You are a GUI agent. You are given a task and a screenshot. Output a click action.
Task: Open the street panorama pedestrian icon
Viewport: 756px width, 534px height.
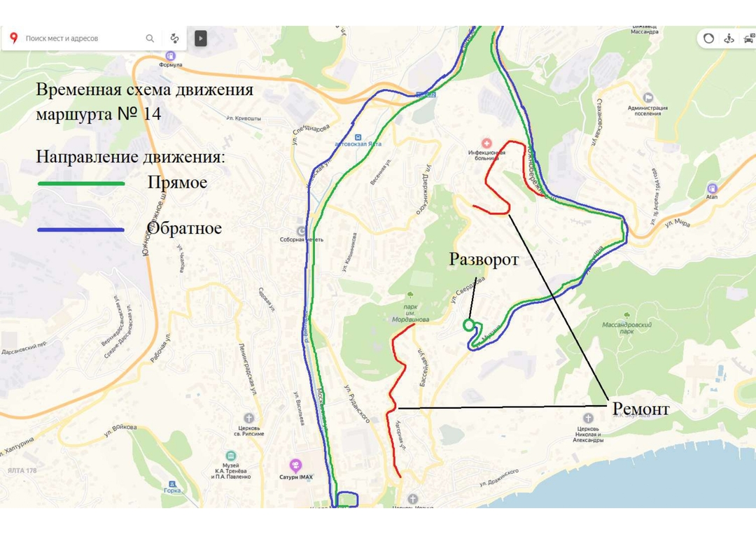click(729, 38)
